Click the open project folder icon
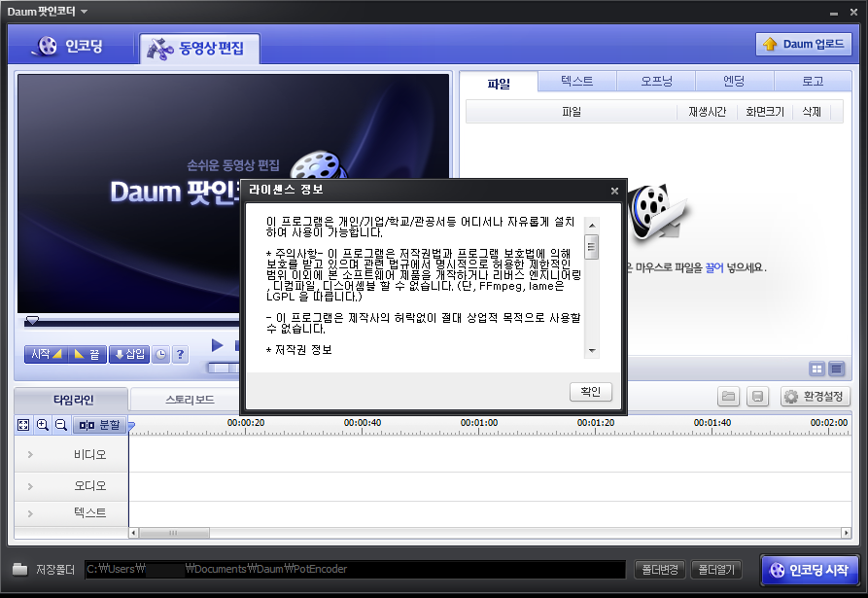 coord(728,397)
